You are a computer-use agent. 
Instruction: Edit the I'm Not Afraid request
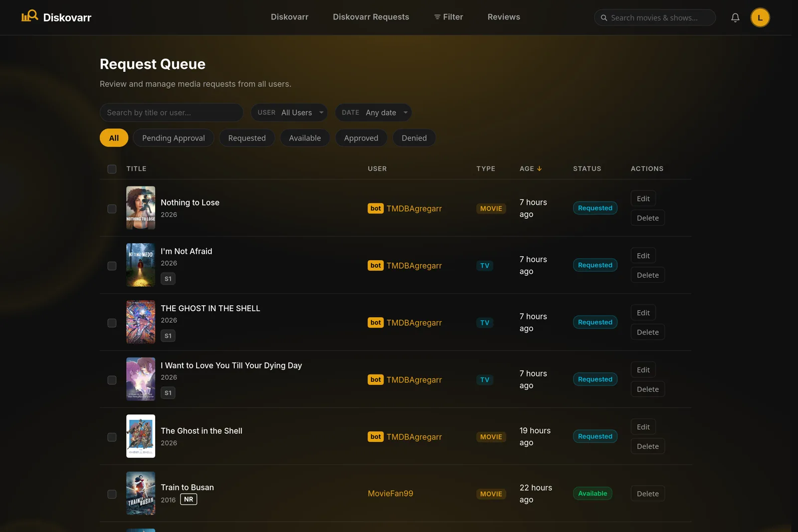[643, 256]
